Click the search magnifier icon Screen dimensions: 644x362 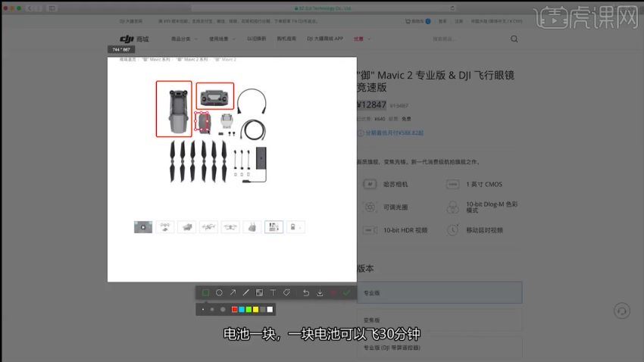click(514, 39)
